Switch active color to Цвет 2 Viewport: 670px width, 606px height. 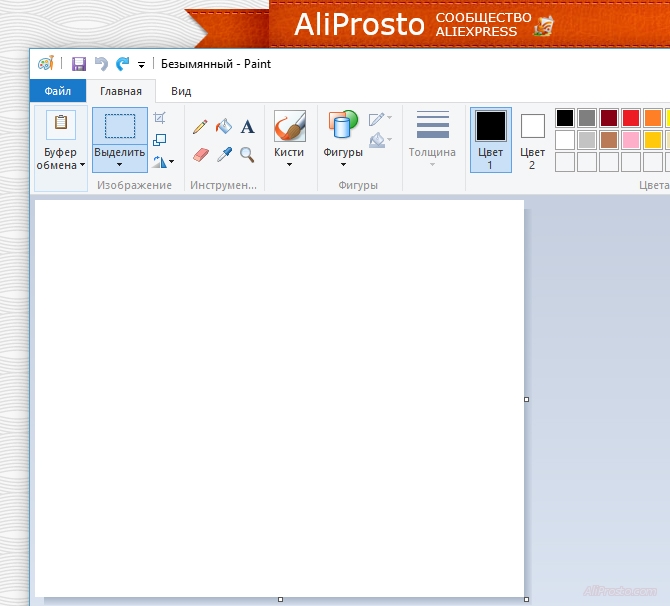[533, 139]
